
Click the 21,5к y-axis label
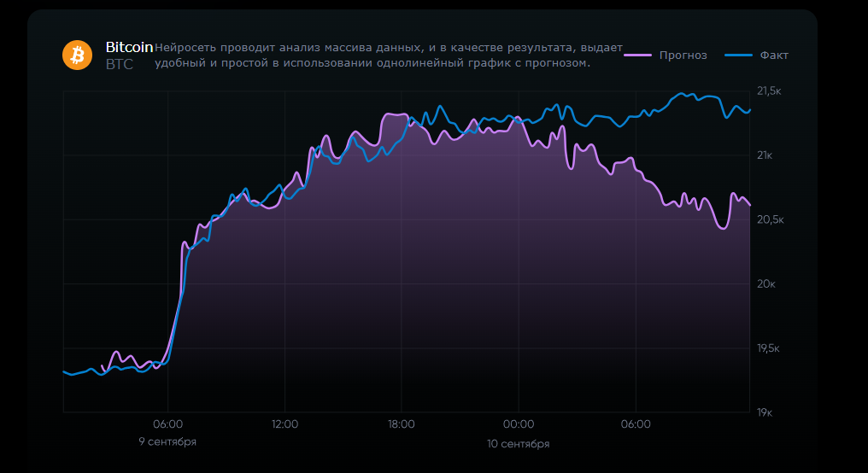pyautogui.click(x=769, y=91)
